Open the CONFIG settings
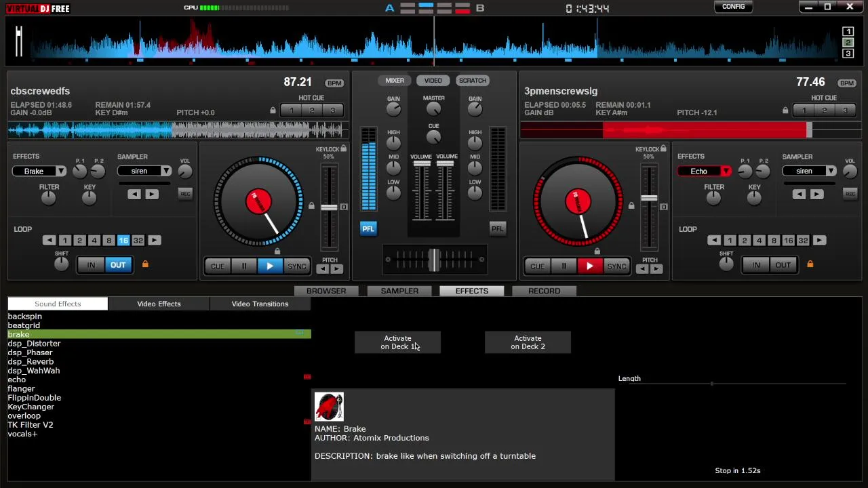 click(734, 7)
